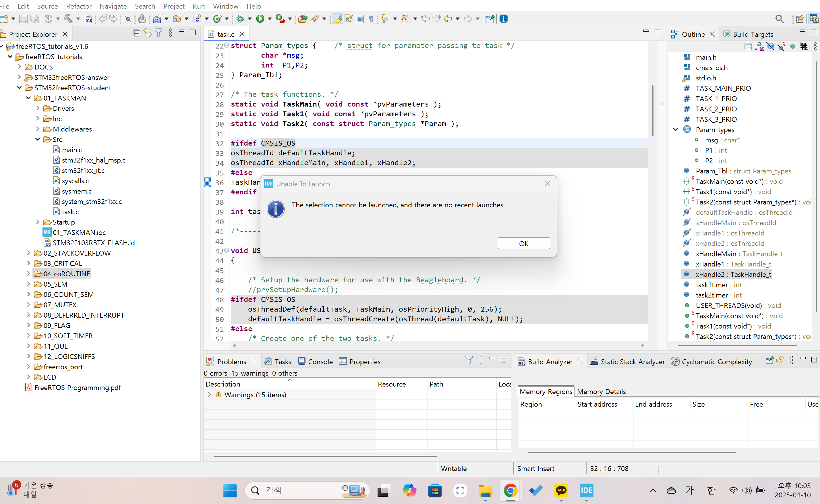The width and height of the screenshot is (820, 504).
Task: Click the blue Information Center icon
Action: [x=504, y=19]
